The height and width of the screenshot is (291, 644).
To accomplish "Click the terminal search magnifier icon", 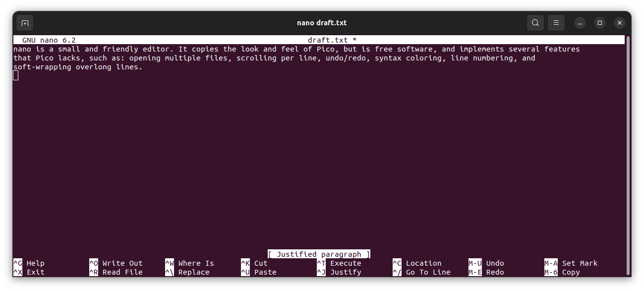I will point(535,23).
